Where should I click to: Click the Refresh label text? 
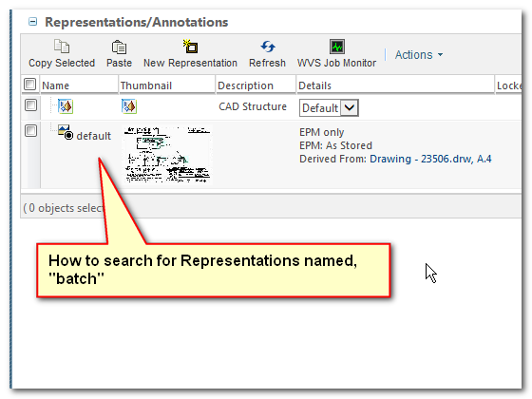[x=267, y=63]
